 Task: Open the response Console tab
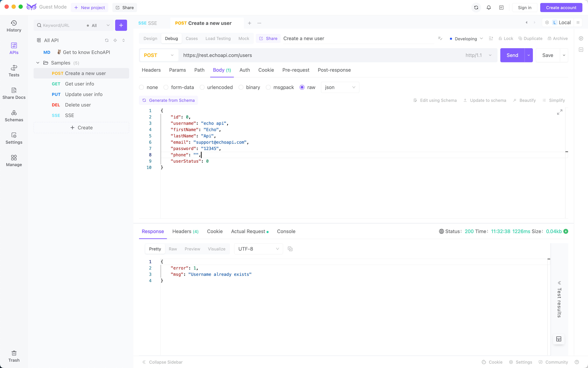286,231
